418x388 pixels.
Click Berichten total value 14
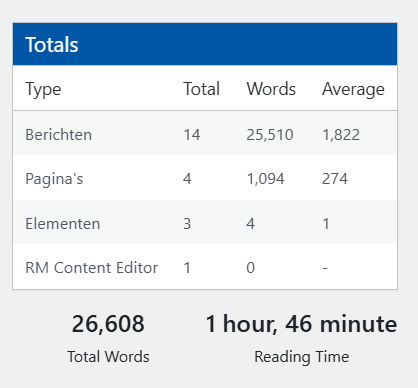[192, 135]
